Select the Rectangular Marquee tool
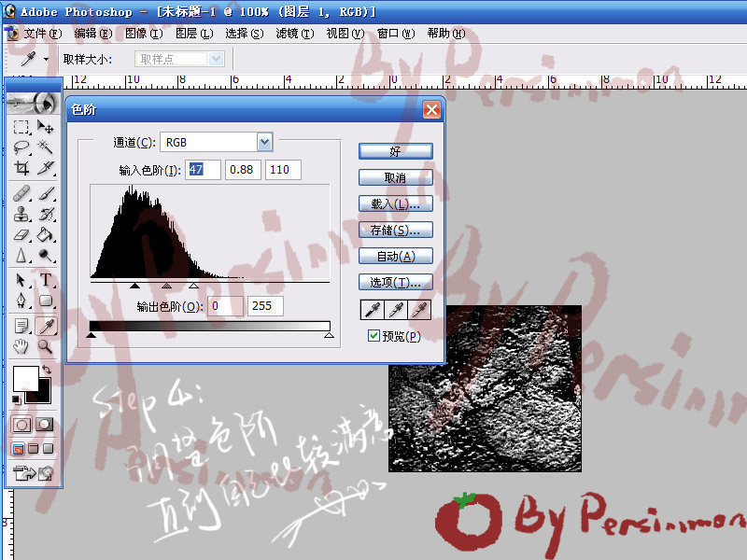The height and width of the screenshot is (560, 747). coord(21,127)
